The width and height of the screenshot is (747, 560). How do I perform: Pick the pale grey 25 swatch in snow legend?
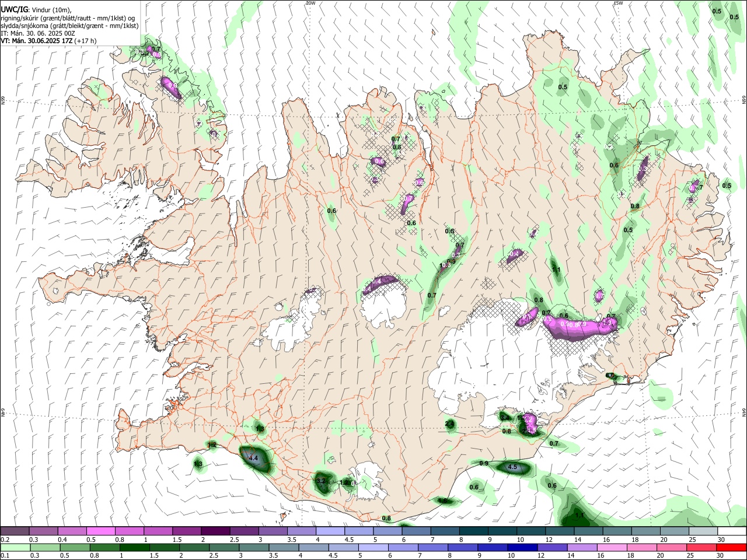[703, 531]
